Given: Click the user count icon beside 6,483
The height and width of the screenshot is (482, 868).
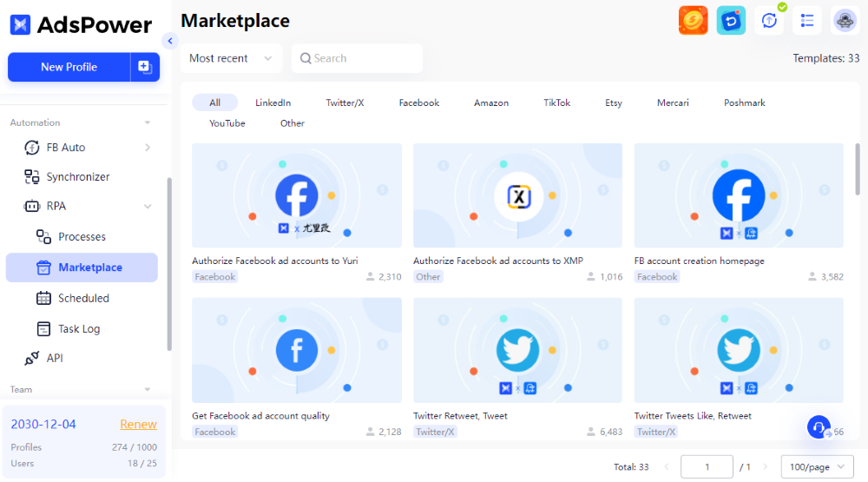Looking at the screenshot, I should [591, 432].
